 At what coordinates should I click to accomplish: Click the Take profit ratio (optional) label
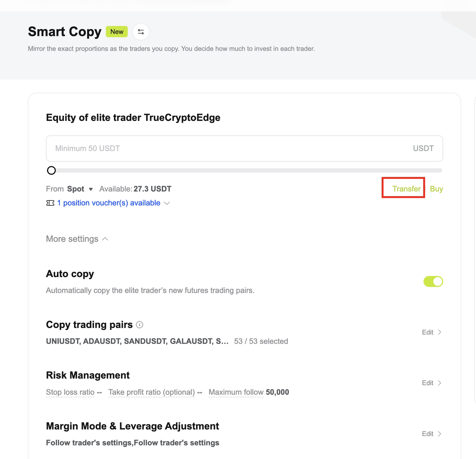(151, 392)
